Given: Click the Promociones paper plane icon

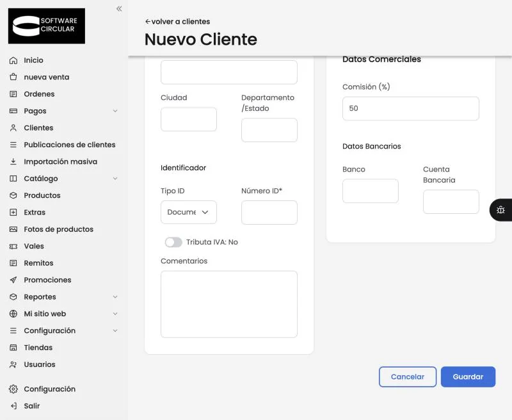Looking at the screenshot, I should coord(13,280).
